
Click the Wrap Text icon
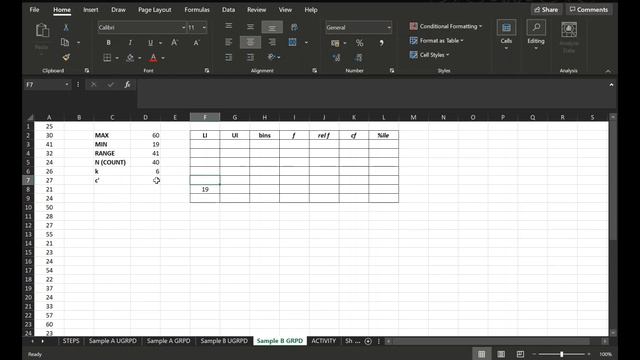click(294, 27)
